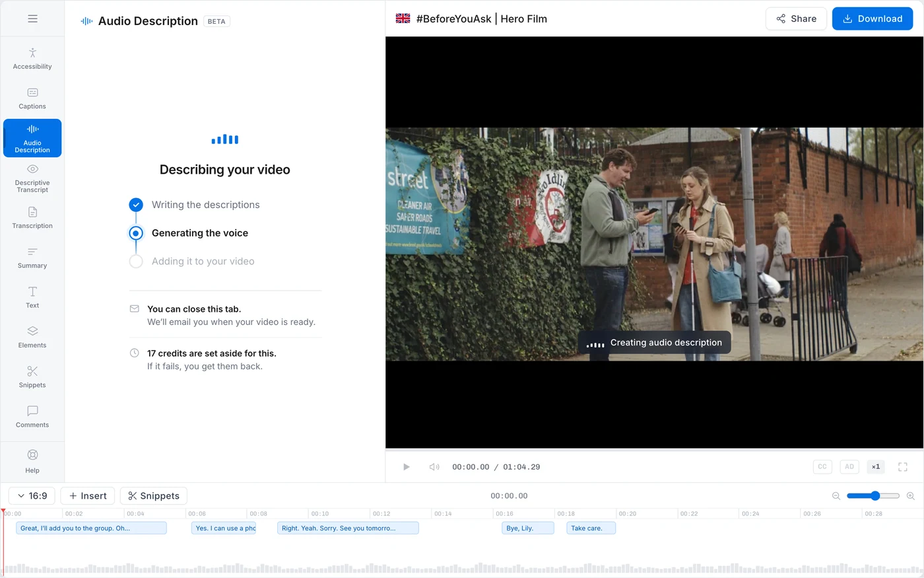Click the 01:04.29 duration text
The width and height of the screenshot is (924, 578).
pyautogui.click(x=521, y=467)
